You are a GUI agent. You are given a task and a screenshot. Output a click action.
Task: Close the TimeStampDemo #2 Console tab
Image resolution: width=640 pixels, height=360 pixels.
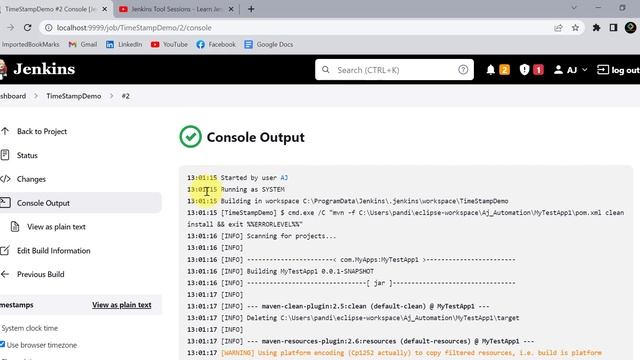pos(104,9)
